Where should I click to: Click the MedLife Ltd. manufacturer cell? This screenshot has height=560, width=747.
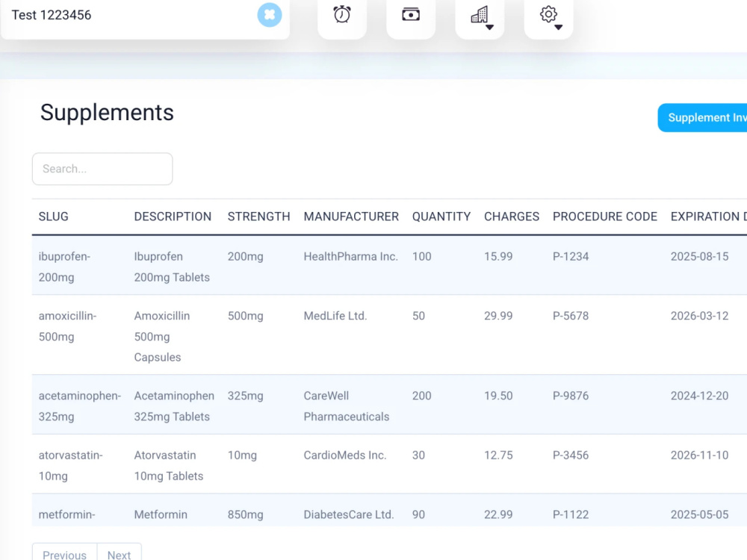point(335,316)
